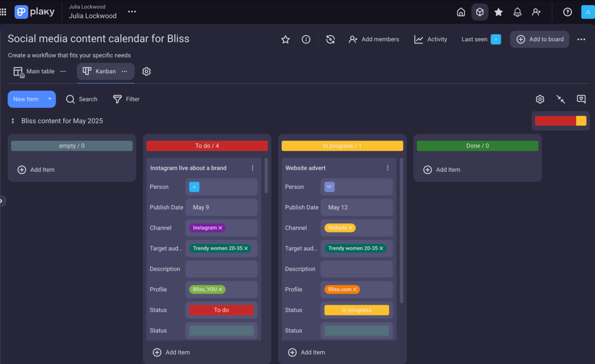Remove the Instagram channel tag
The width and height of the screenshot is (595, 364).
pos(221,228)
